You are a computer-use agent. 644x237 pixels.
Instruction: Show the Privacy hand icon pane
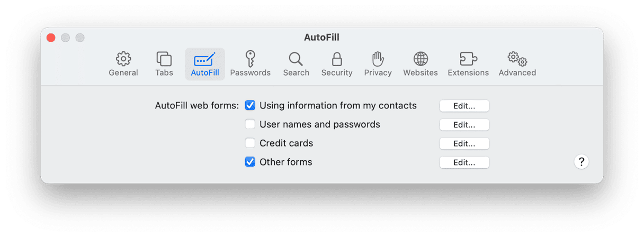(x=378, y=59)
